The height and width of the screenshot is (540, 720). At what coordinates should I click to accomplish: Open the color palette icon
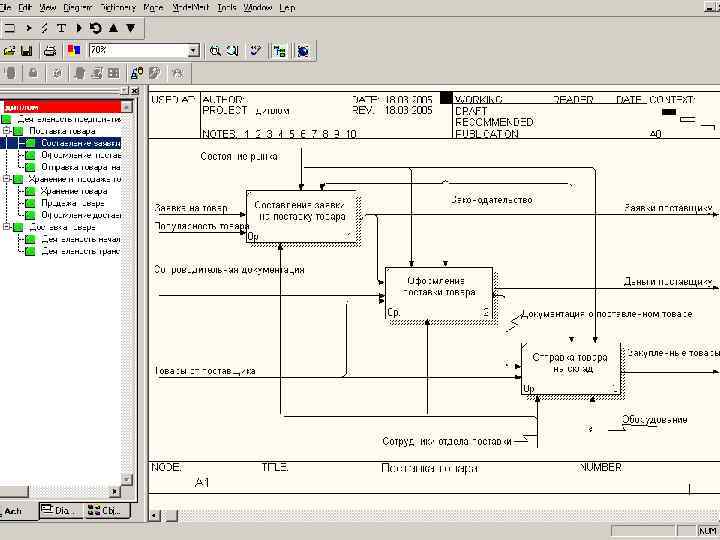point(73,50)
